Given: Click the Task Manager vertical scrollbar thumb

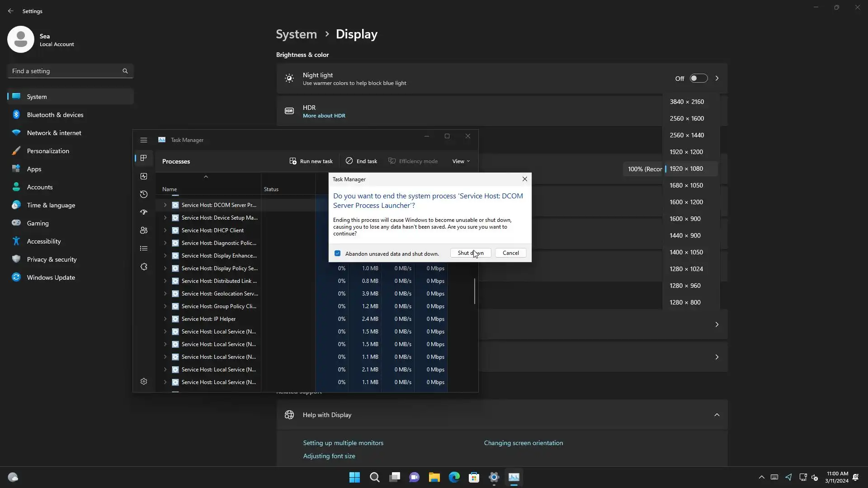Looking at the screenshot, I should (x=474, y=291).
